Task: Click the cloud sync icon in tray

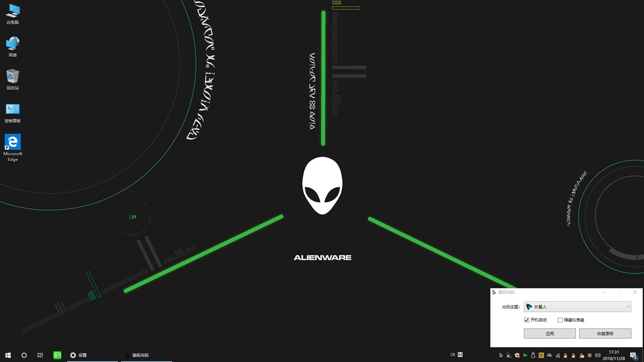Action: [549, 355]
